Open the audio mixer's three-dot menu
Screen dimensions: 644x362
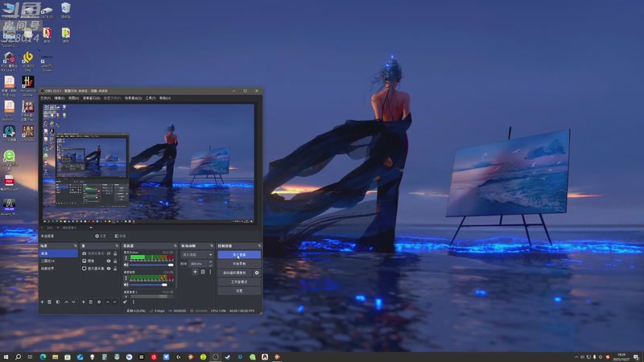coord(134,302)
